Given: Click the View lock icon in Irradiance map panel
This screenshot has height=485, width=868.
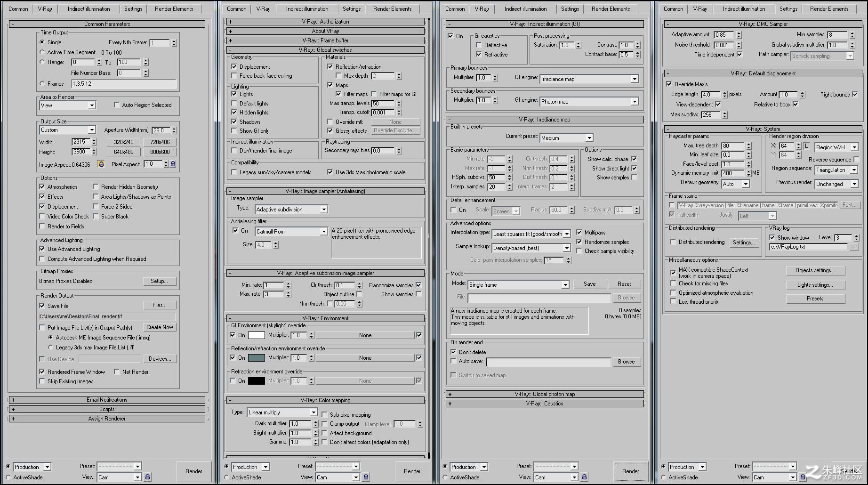Looking at the screenshot, I should [x=584, y=477].
